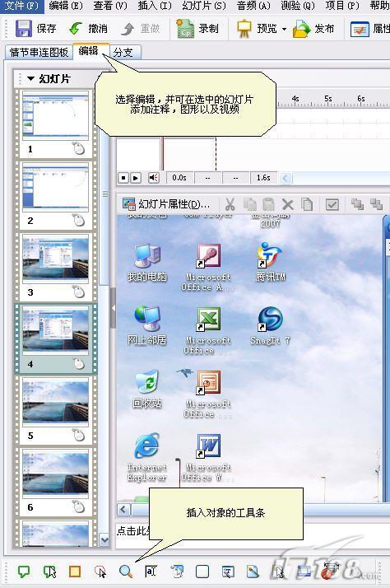Toggle the mouse icon on slide 6
The image size is (390, 588).
[79, 507]
